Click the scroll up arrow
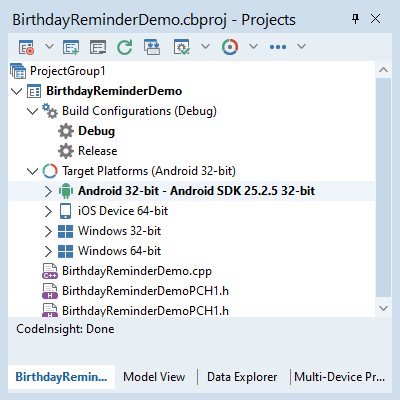Viewport: 400px width, 400px height. (383, 70)
